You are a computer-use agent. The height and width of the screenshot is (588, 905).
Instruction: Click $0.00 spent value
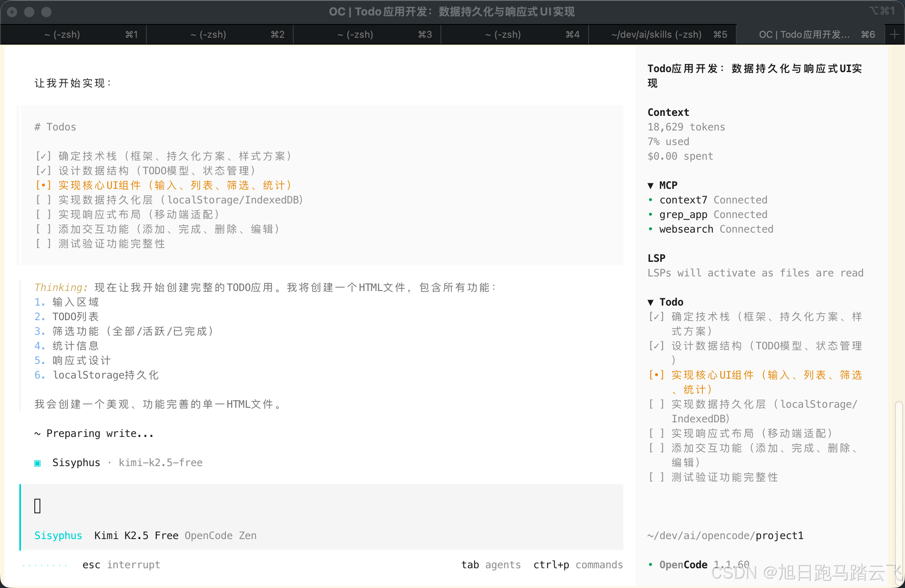(680, 156)
